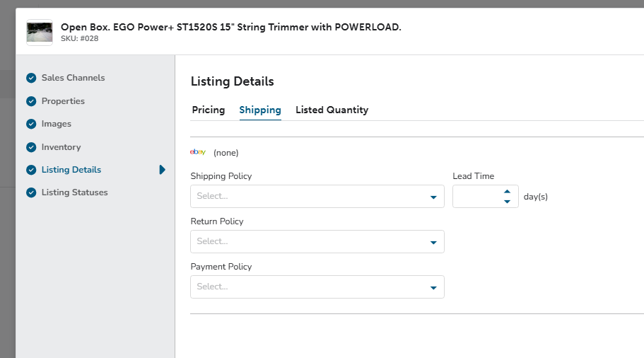Switch to the Listed Quantity tab

coord(332,110)
